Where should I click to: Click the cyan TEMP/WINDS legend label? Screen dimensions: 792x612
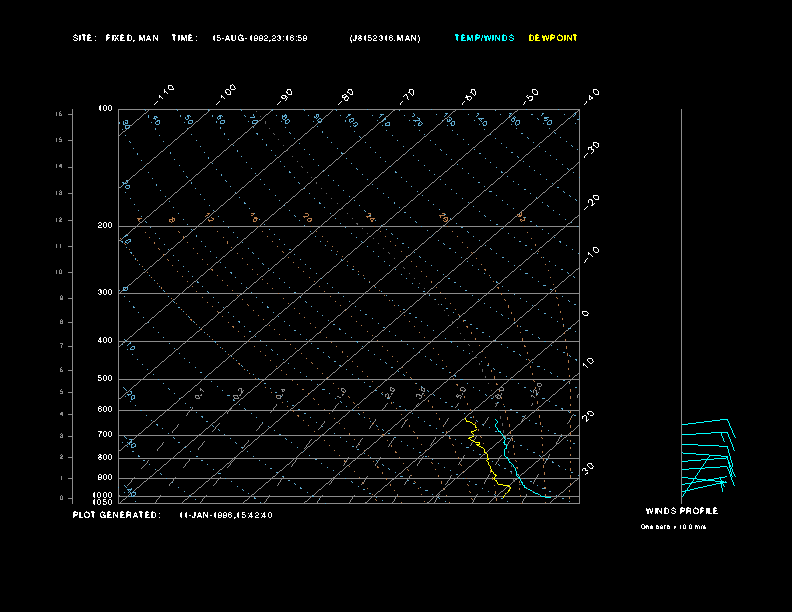pyautogui.click(x=484, y=38)
